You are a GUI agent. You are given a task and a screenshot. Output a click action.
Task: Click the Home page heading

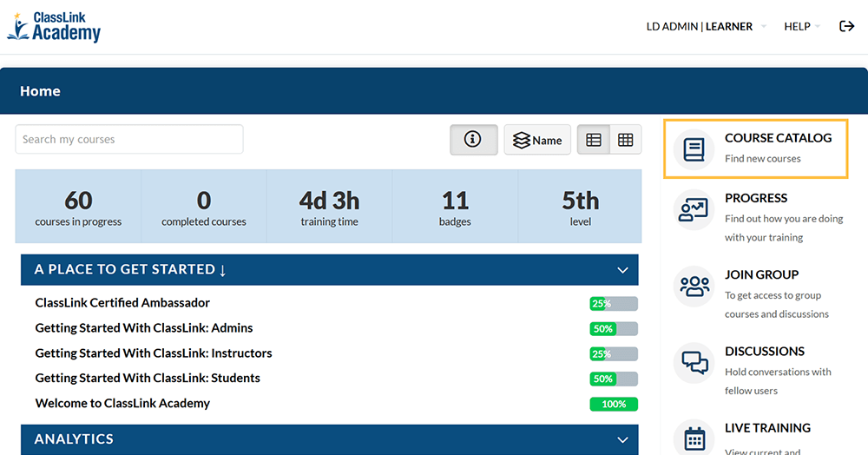click(x=40, y=91)
